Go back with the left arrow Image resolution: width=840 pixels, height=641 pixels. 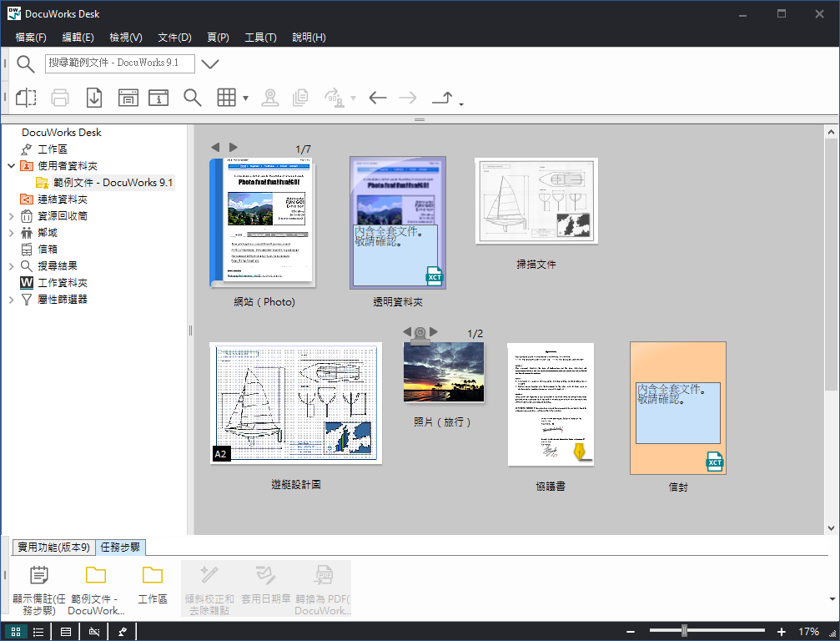click(x=378, y=98)
